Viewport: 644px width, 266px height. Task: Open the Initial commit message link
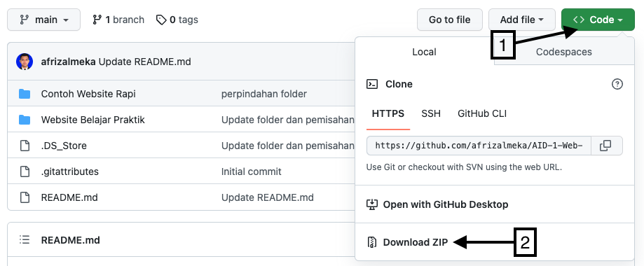point(252,171)
